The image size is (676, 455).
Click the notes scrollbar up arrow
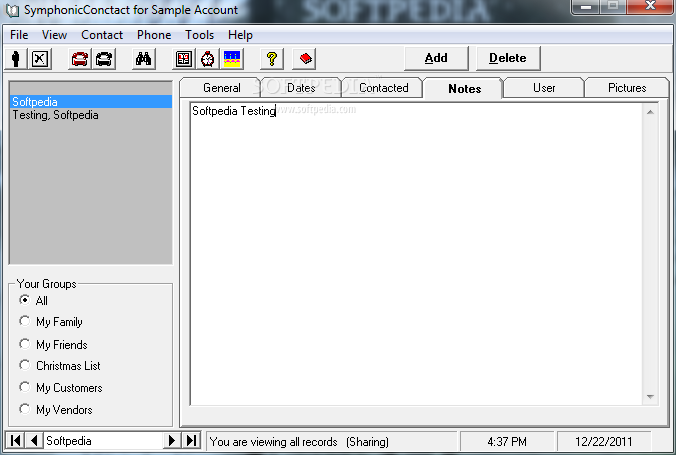pos(650,112)
